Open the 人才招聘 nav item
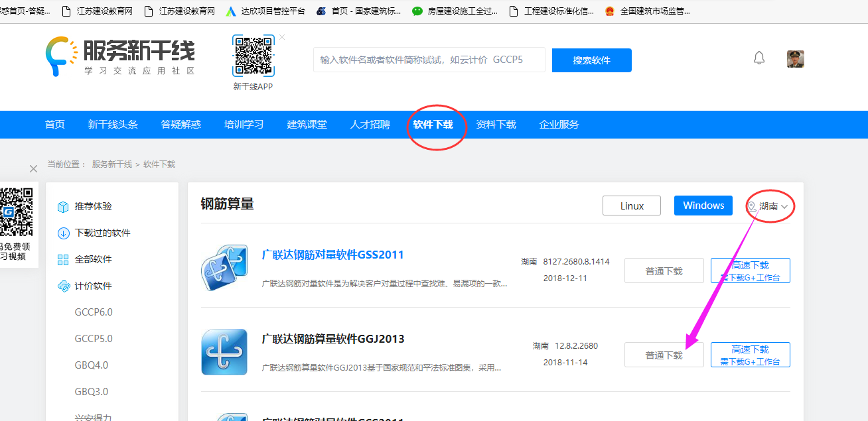 (370, 125)
